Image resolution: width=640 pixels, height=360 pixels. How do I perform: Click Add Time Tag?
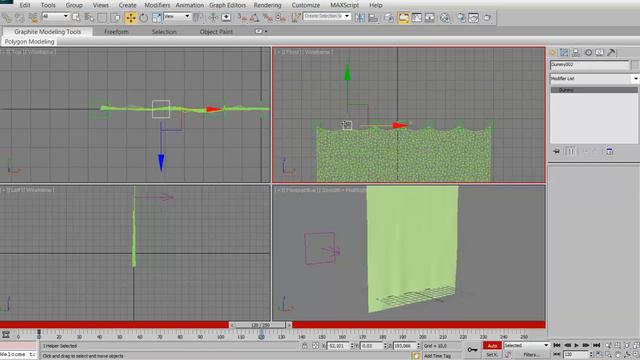point(437,356)
